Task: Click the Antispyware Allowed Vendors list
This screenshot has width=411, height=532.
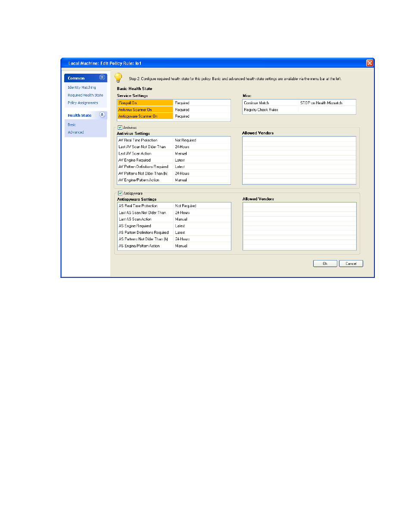Action: (x=299, y=226)
